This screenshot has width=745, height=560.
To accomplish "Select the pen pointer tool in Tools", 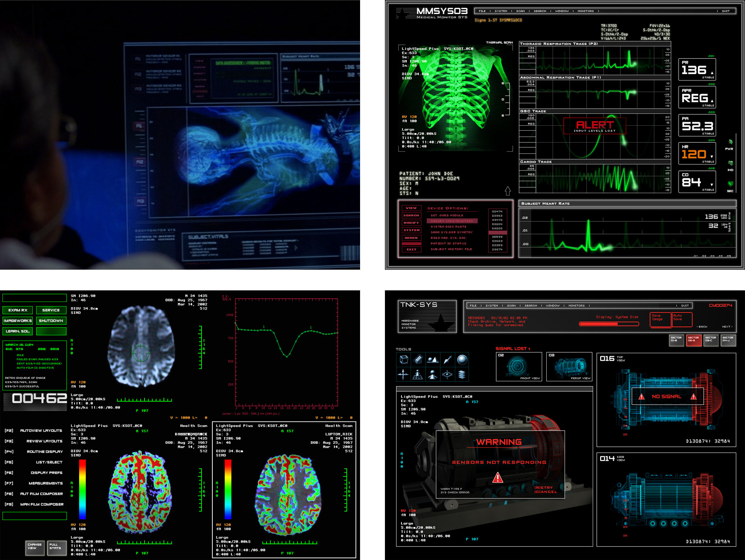I will pyautogui.click(x=447, y=360).
